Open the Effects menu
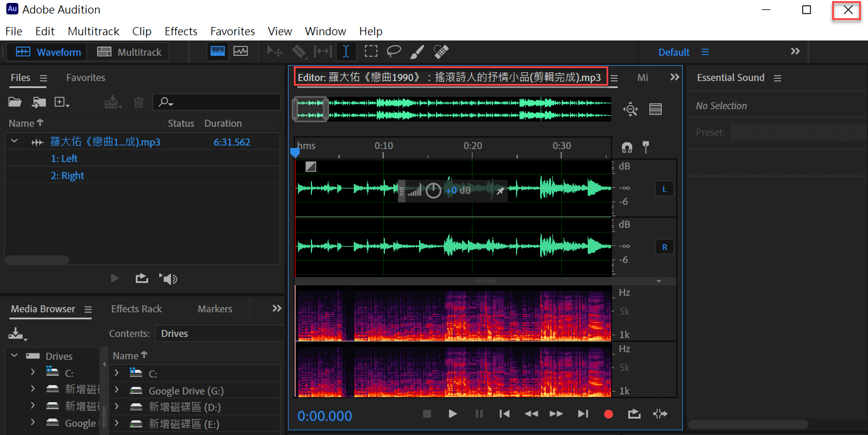The height and width of the screenshot is (435, 868). pos(181,31)
